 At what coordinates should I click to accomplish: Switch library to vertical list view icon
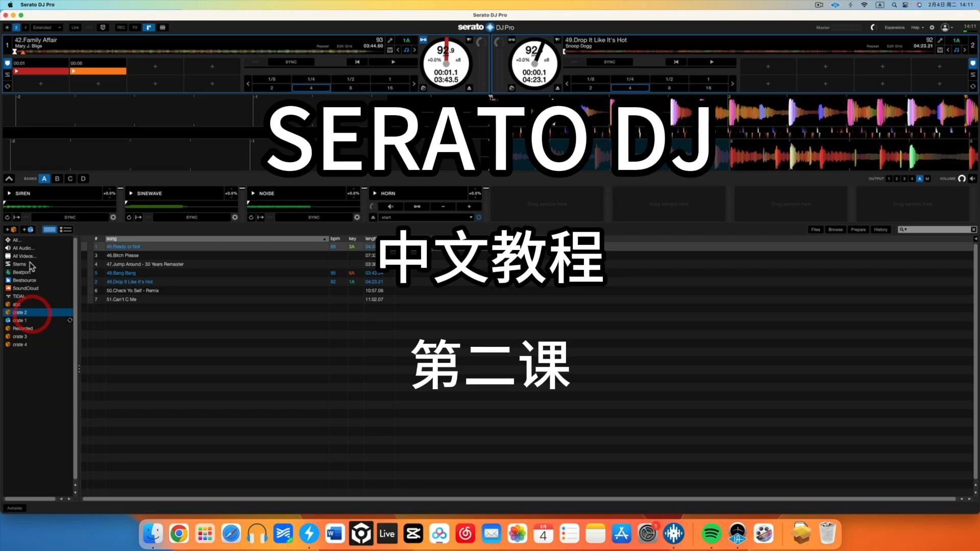tap(66, 229)
